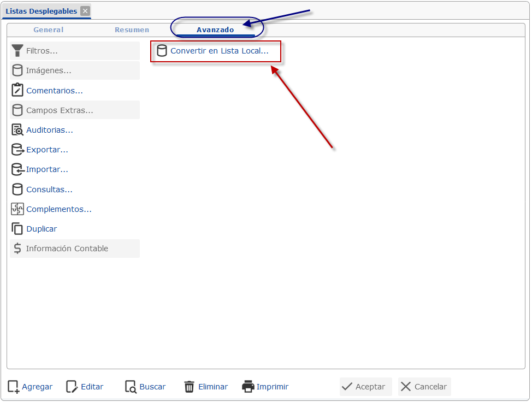Open Información Contable option

point(75,249)
